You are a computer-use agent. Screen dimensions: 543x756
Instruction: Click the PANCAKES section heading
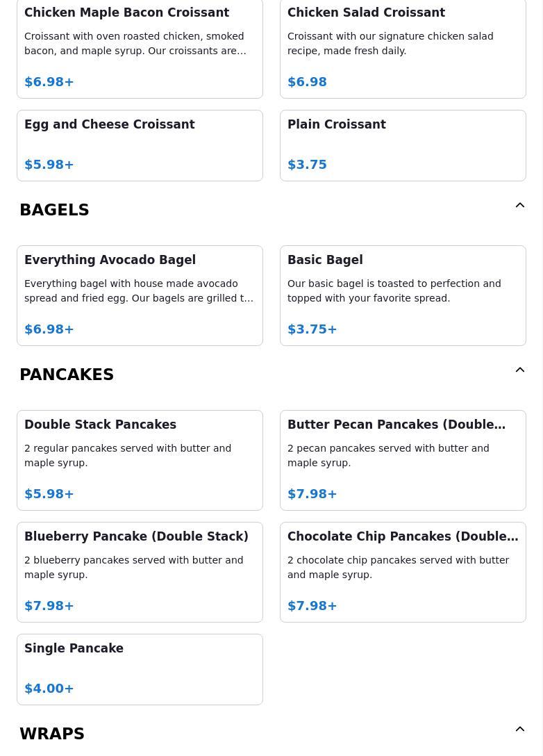(67, 375)
